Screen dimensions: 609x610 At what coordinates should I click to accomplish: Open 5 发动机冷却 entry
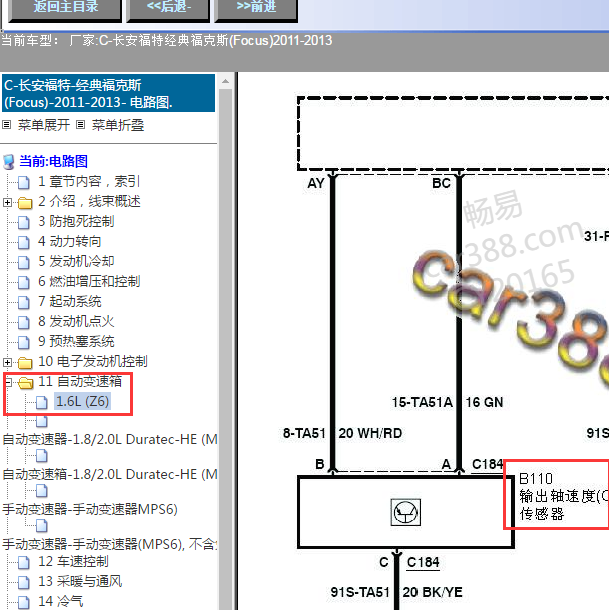coord(76,261)
